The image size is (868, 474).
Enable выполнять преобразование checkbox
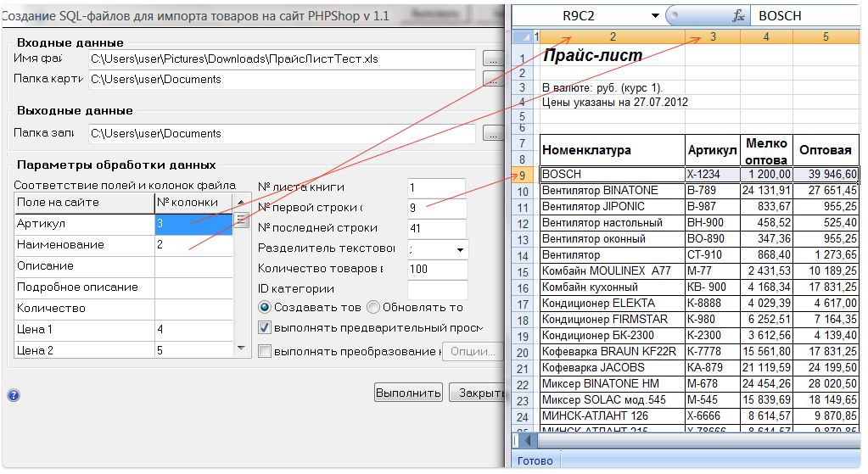[266, 351]
